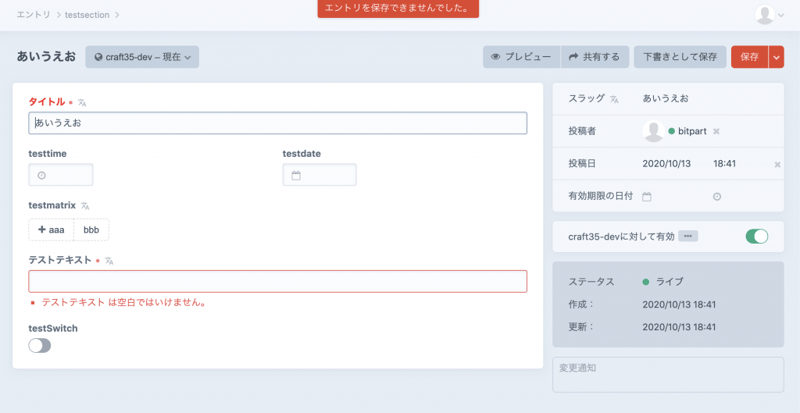Clear the post date with the x icon
The image size is (800, 413).
pyautogui.click(x=777, y=164)
